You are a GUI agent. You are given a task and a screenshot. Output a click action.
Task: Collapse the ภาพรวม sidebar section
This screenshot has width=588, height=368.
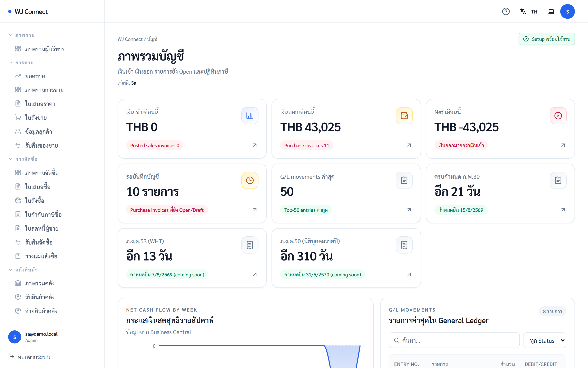21,35
